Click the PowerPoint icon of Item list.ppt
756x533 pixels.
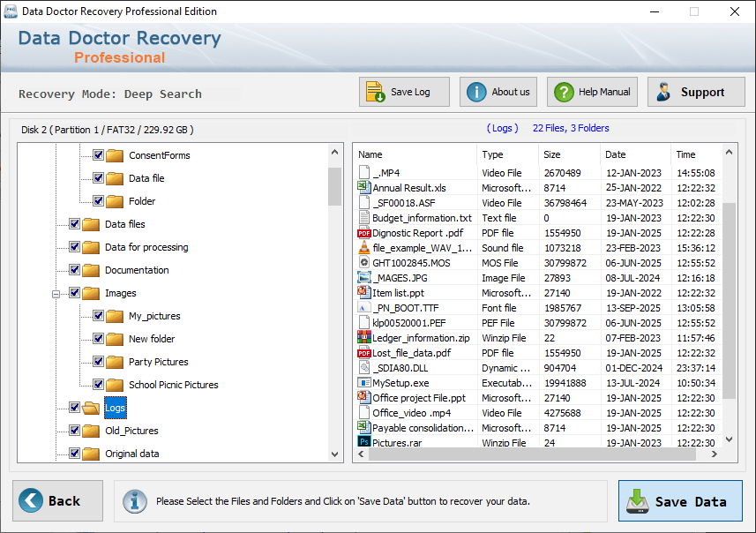pos(364,292)
